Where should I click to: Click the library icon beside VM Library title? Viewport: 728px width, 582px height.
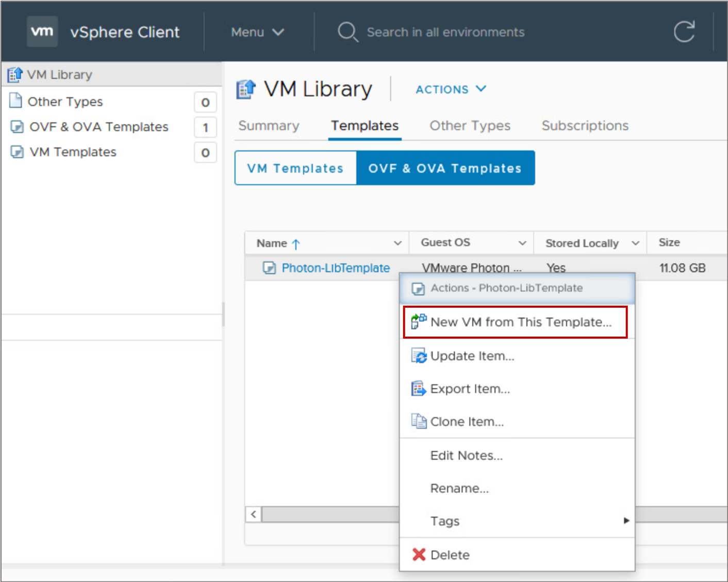click(x=246, y=89)
